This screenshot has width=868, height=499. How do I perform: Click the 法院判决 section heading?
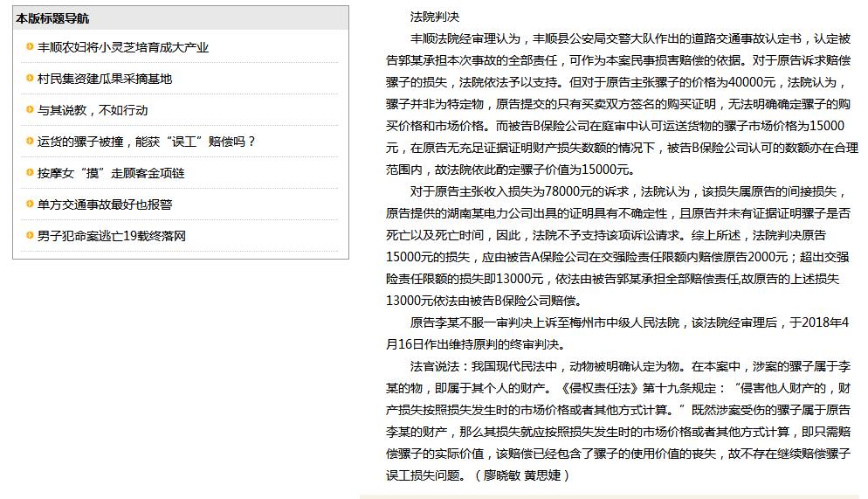click(435, 17)
